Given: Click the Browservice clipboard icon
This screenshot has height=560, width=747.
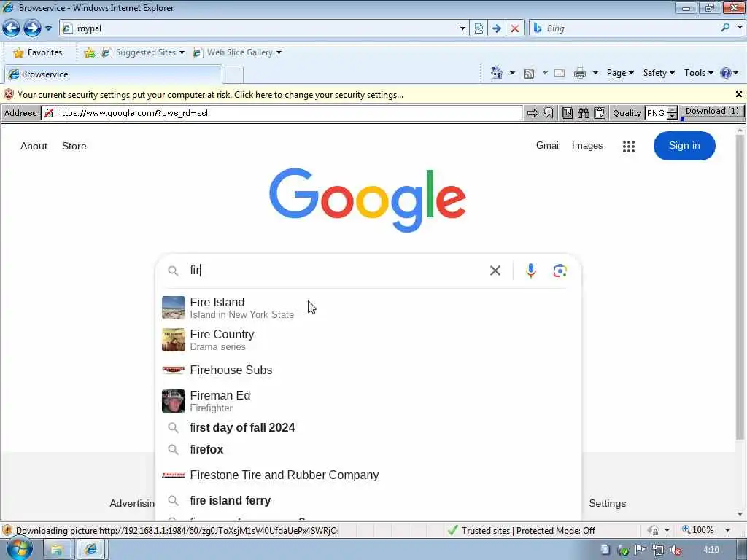Looking at the screenshot, I should pyautogui.click(x=600, y=113).
